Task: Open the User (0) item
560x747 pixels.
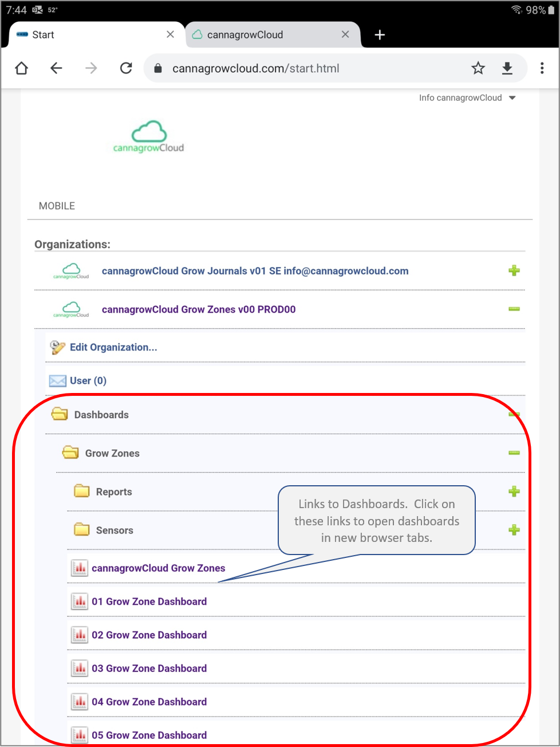Action: pos(88,381)
